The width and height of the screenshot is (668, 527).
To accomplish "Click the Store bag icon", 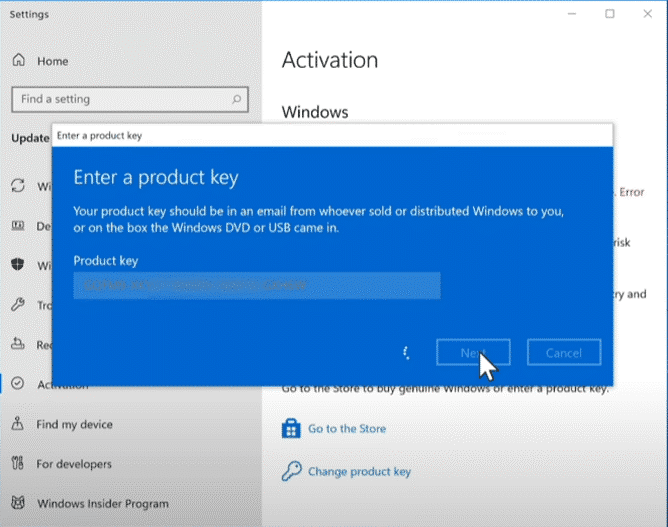I will (x=291, y=429).
